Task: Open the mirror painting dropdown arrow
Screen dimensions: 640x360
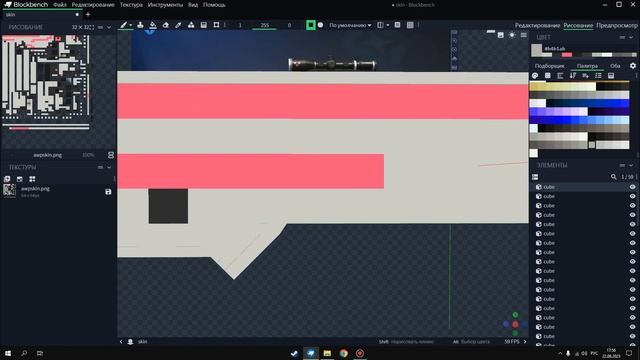Action: pyautogui.click(x=387, y=25)
